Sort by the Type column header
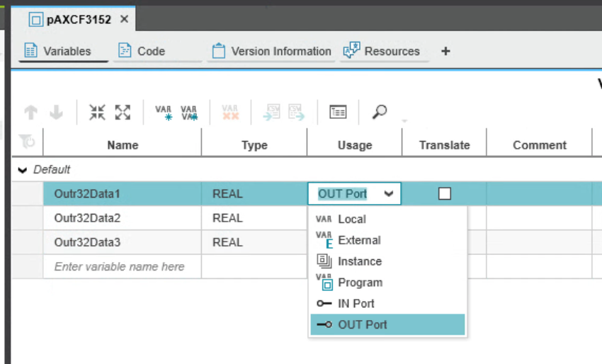This screenshot has height=364, width=602. coord(254,144)
